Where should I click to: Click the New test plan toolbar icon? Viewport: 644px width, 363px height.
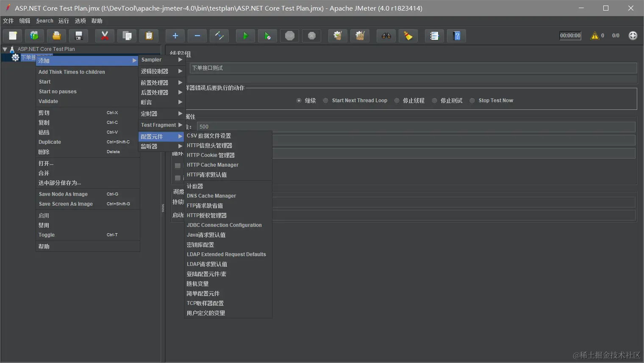[x=13, y=36]
